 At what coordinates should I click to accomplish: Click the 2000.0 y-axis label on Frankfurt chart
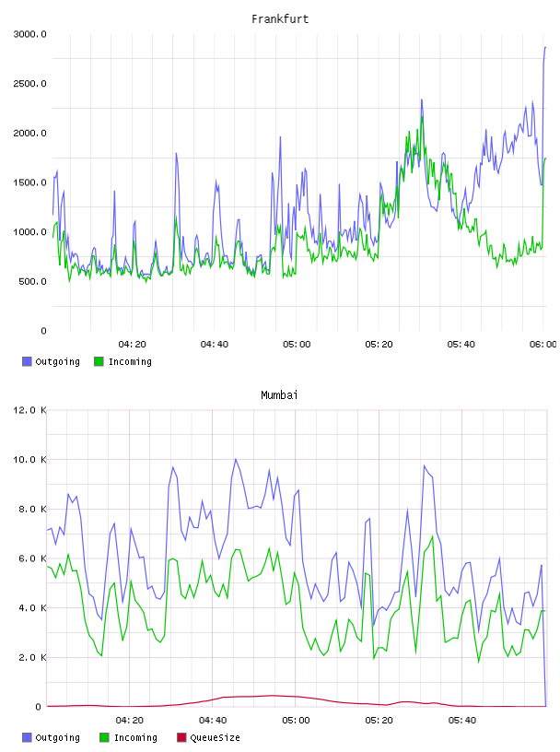click(29, 133)
